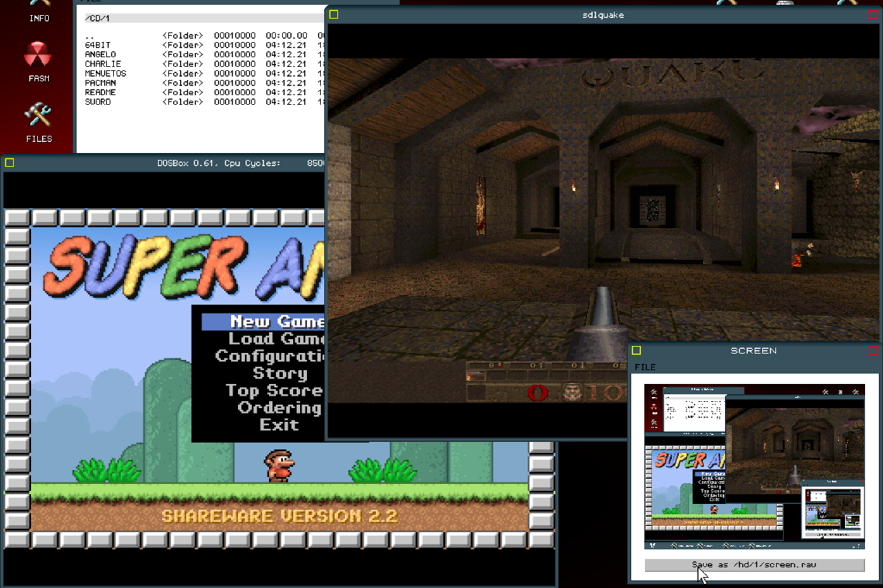This screenshot has width=883, height=588.
Task: Select the SWORD folder row
Action: [204, 102]
